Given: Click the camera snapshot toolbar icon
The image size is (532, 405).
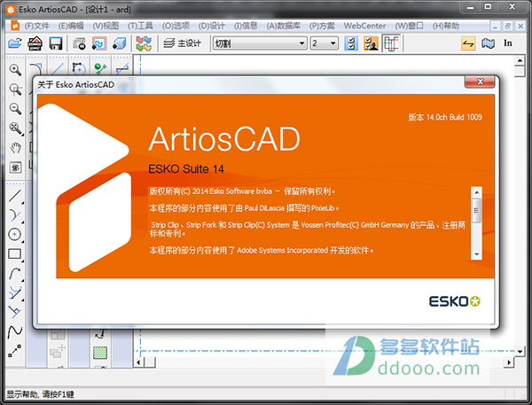Looking at the screenshot, I should coord(79,43).
